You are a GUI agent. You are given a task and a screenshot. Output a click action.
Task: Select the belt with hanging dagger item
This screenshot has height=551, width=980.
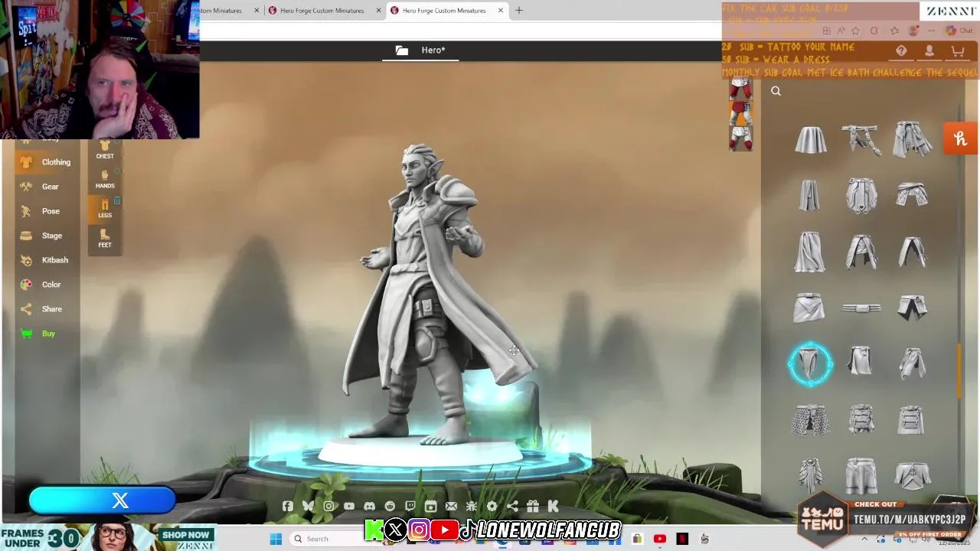tap(861, 140)
